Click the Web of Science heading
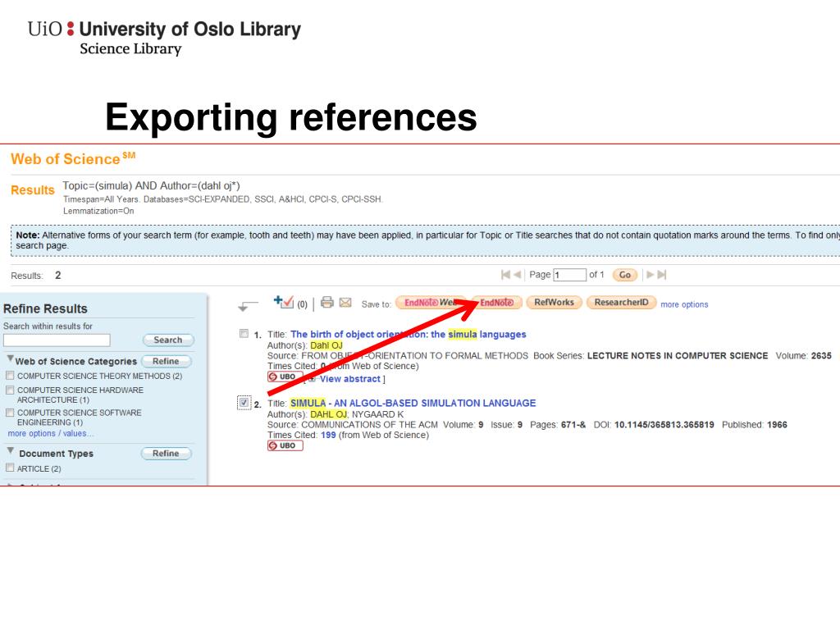The width and height of the screenshot is (840, 630). click(73, 158)
